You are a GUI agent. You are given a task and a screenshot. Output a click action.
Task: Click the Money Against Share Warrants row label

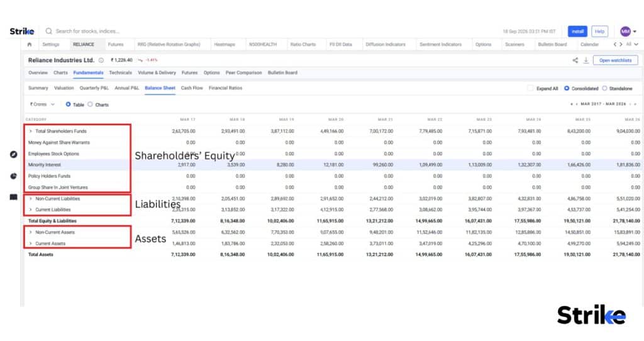pos(58,143)
